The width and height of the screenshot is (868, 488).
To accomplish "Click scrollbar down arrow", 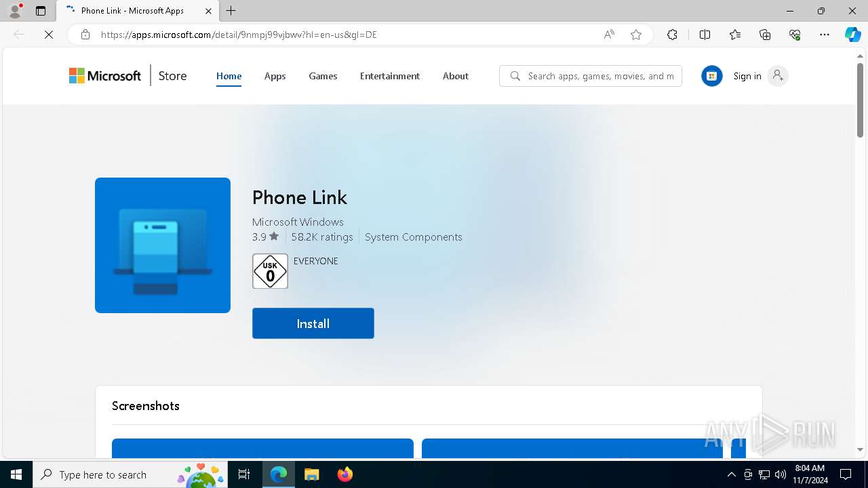I will (860, 449).
